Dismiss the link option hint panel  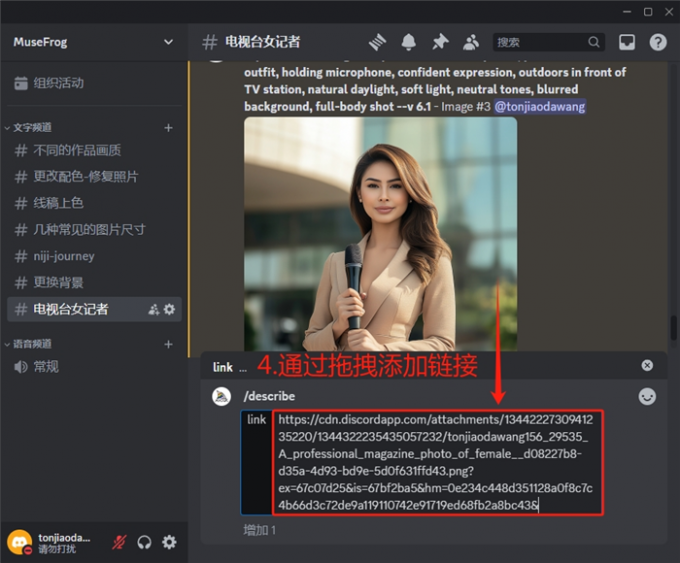click(647, 365)
